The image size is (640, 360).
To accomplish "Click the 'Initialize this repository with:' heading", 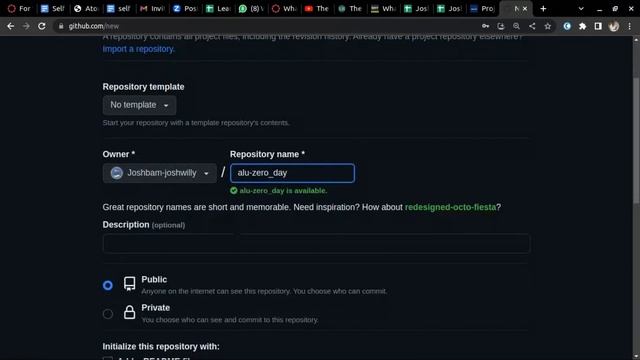I will (161, 347).
